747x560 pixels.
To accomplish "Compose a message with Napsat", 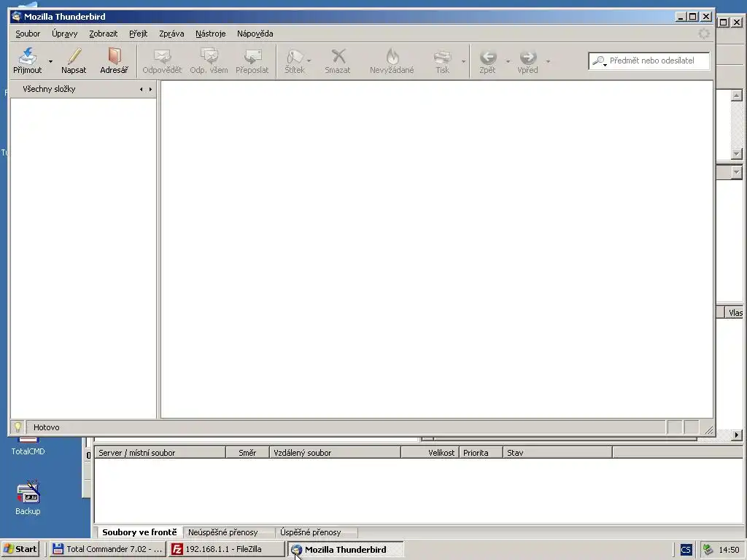I will pos(74,61).
